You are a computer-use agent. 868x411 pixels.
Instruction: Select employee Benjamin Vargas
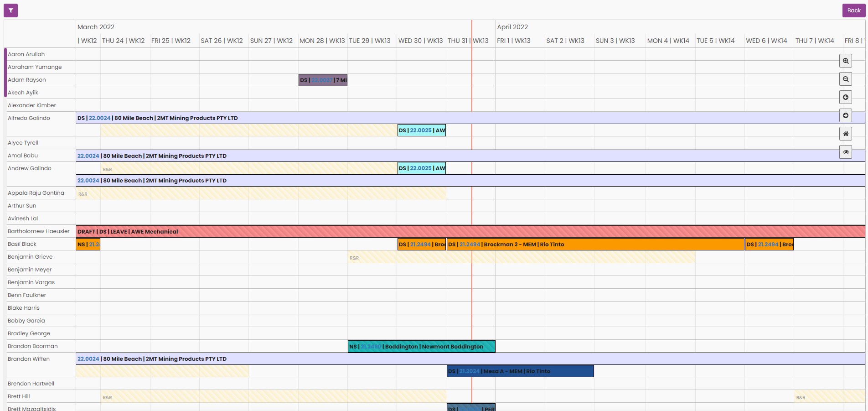pyautogui.click(x=31, y=282)
